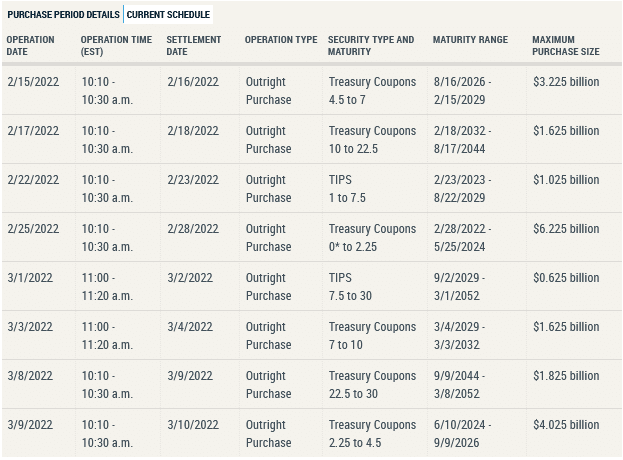Click the Operation Type column header
The image size is (623, 460).
pos(281,40)
